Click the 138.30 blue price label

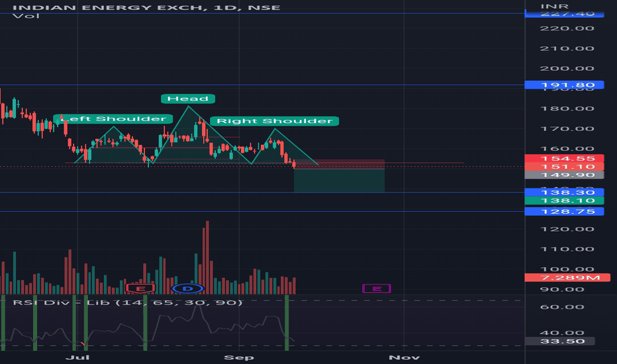click(564, 193)
